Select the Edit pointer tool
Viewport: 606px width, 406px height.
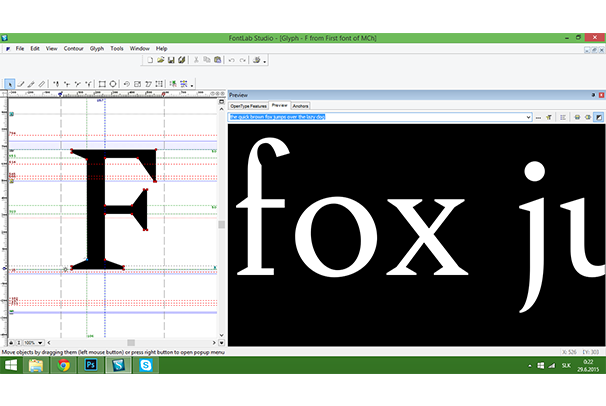[x=10, y=84]
